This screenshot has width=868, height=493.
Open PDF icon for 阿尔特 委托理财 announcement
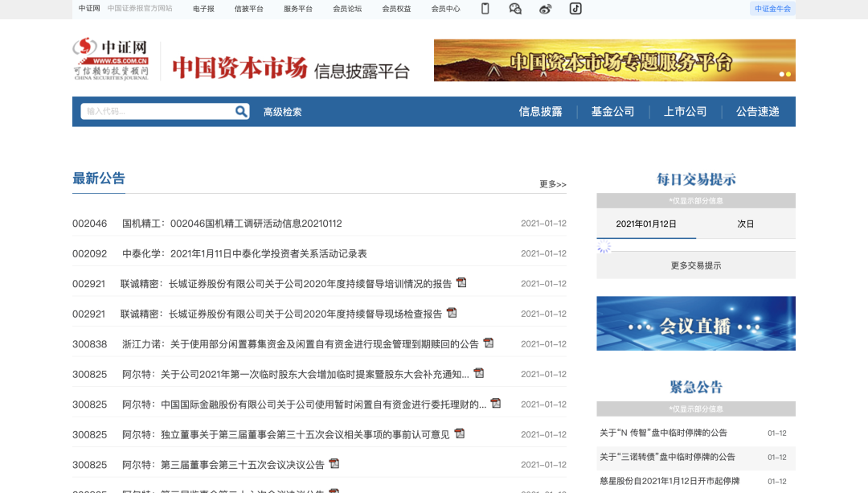[x=496, y=403]
